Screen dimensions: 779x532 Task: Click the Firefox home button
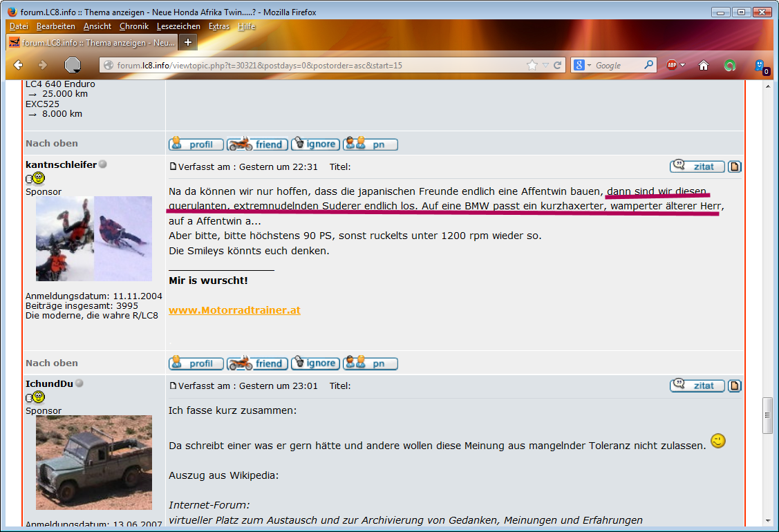point(704,65)
